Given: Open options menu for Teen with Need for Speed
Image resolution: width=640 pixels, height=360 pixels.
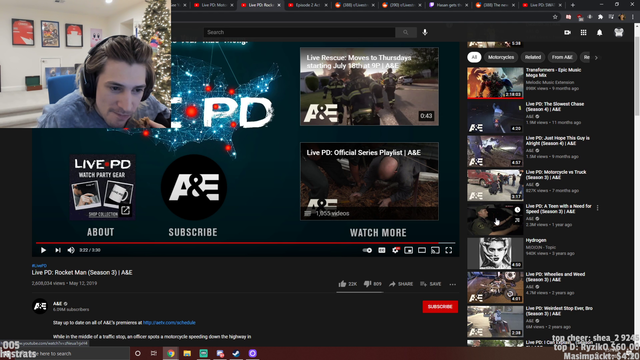Looking at the screenshot, I should tap(598, 208).
